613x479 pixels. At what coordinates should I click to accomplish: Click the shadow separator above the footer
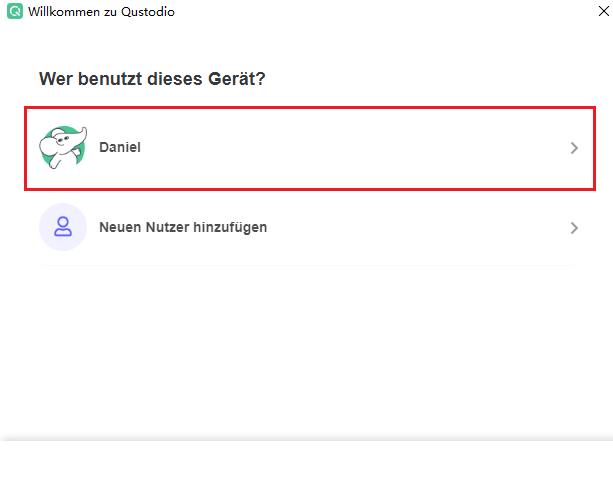tap(306, 440)
